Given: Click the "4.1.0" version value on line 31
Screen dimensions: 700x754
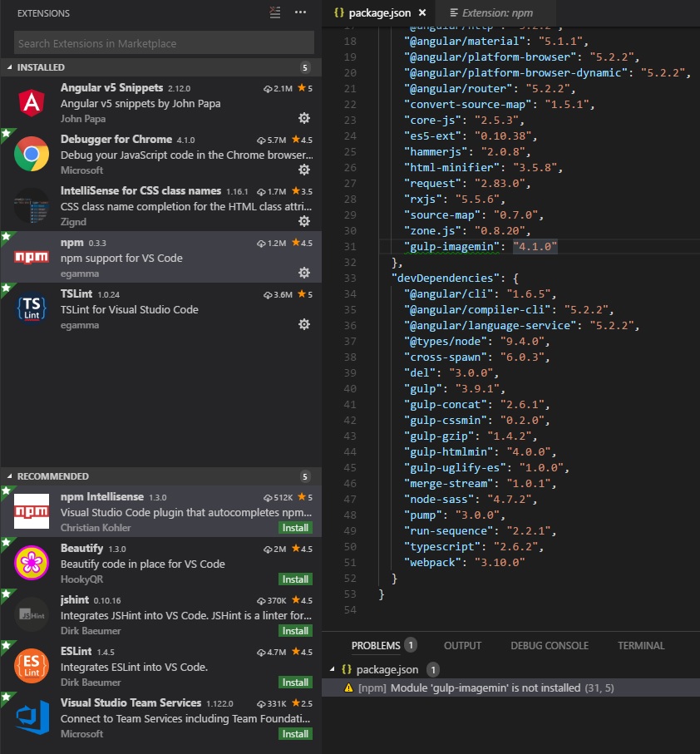Looking at the screenshot, I should tap(535, 246).
